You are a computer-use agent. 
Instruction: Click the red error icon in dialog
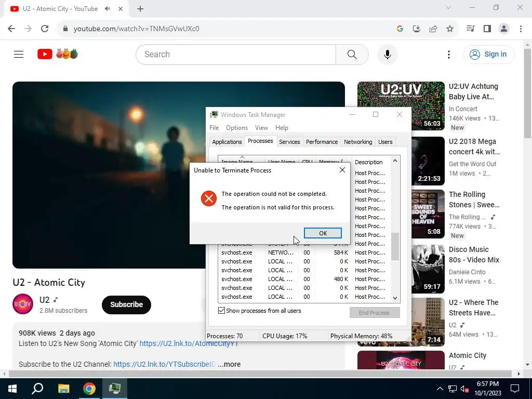(209, 198)
